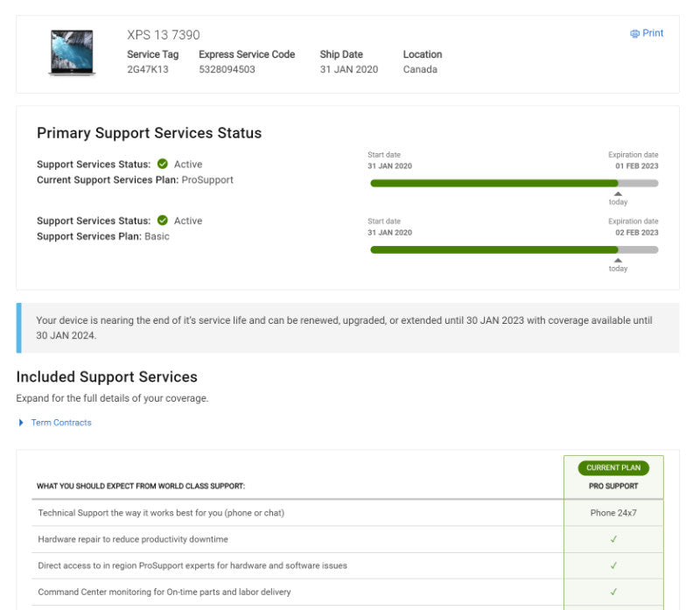Select Express Service Code 5328094503
Screen dimensions: 700x610
227,69
